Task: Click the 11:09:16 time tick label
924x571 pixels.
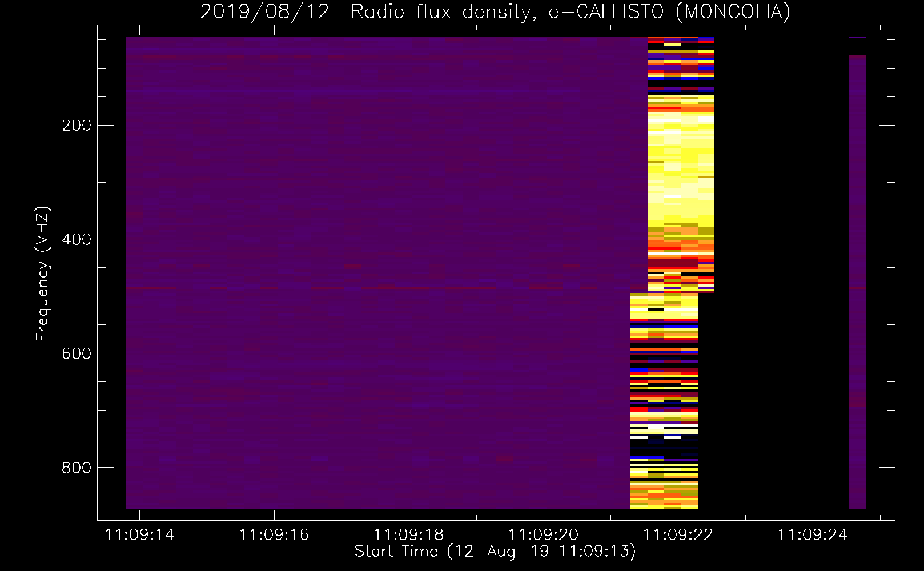Action: [x=274, y=535]
